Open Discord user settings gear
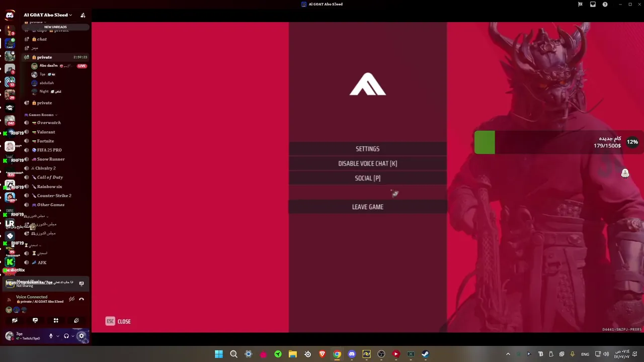 click(82, 336)
